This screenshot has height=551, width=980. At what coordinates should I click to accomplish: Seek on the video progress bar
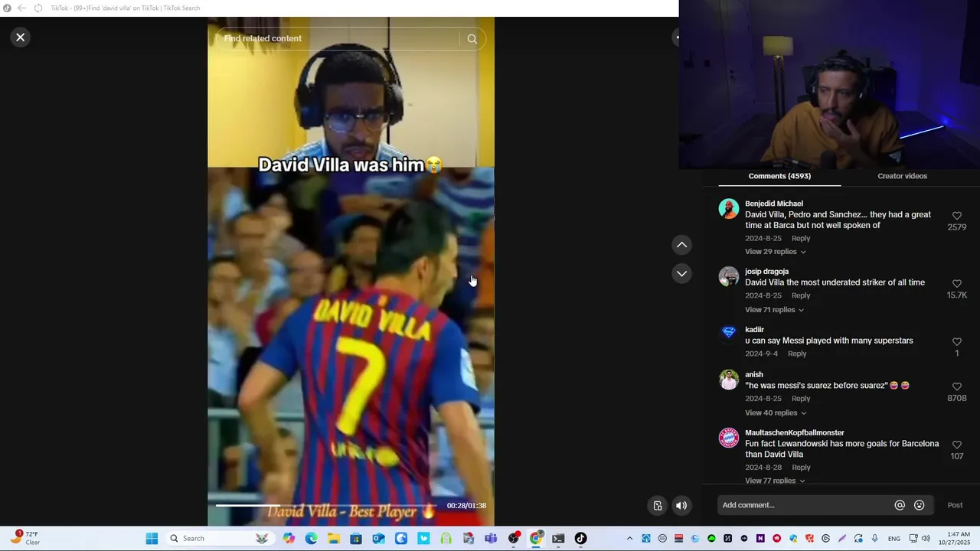click(x=327, y=505)
